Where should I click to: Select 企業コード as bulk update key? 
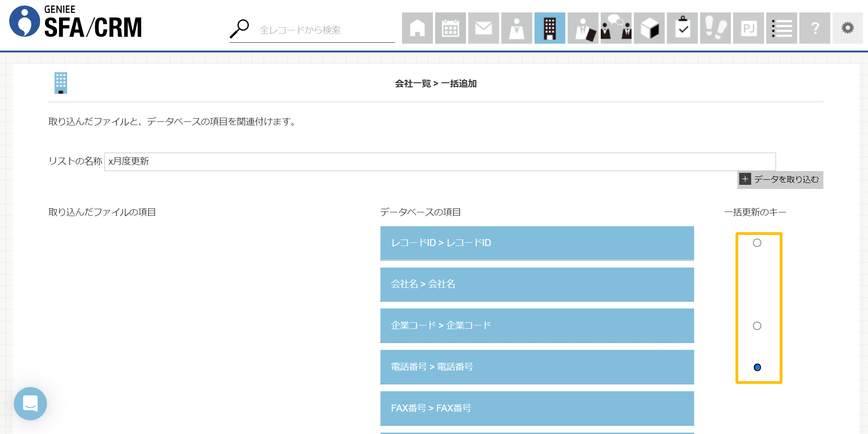[757, 326]
